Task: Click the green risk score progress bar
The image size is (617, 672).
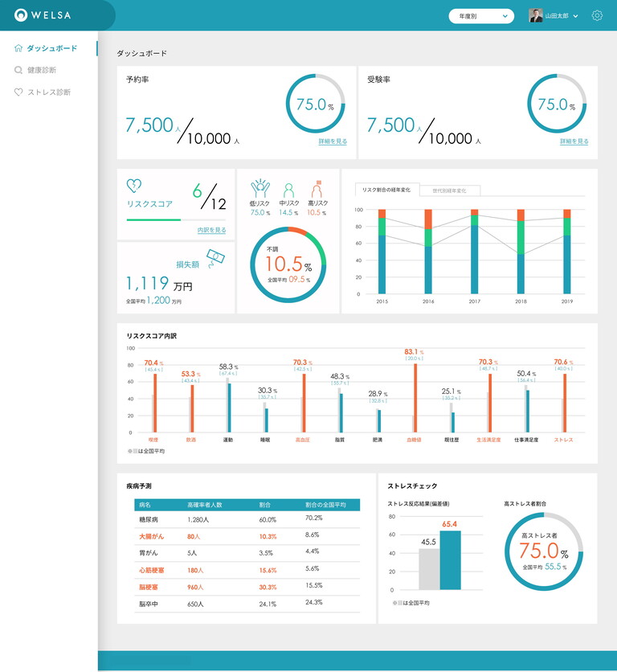Action: 153,220
